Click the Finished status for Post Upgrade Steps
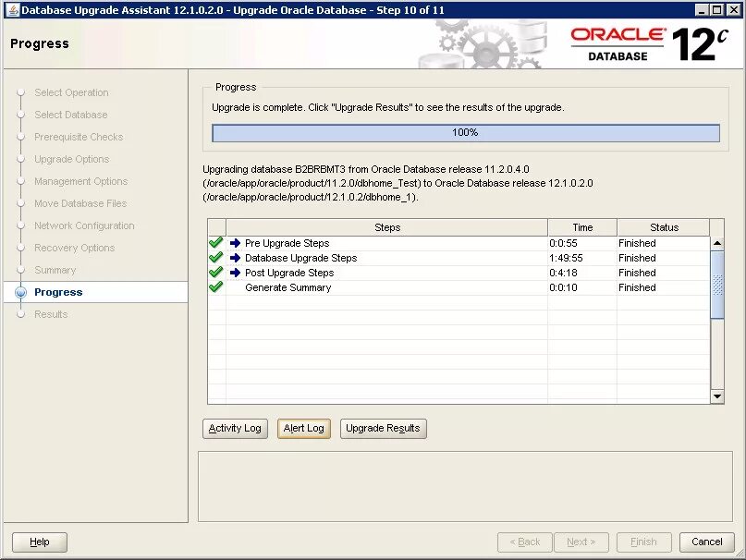 [637, 273]
